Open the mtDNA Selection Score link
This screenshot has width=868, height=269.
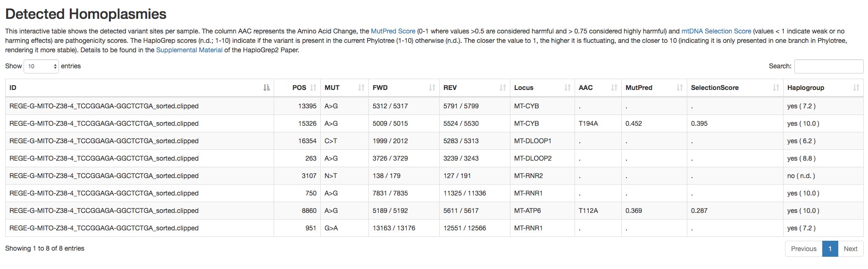[x=716, y=31]
